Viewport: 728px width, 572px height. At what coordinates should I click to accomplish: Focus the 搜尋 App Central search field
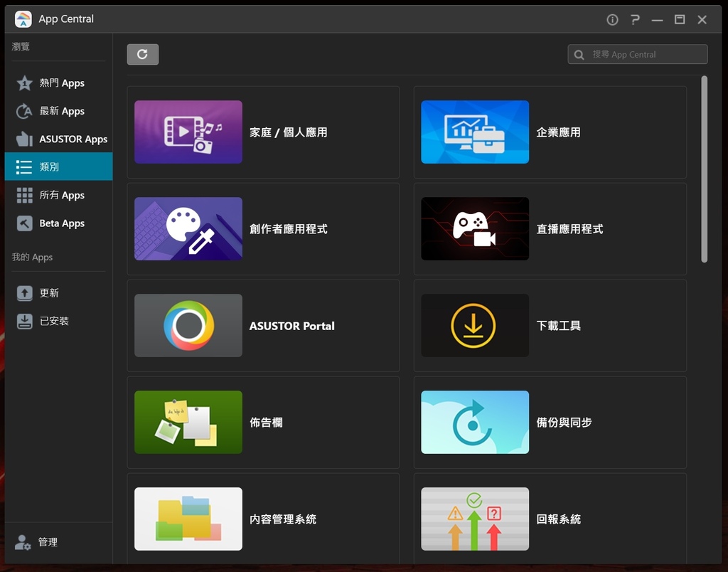tap(638, 54)
